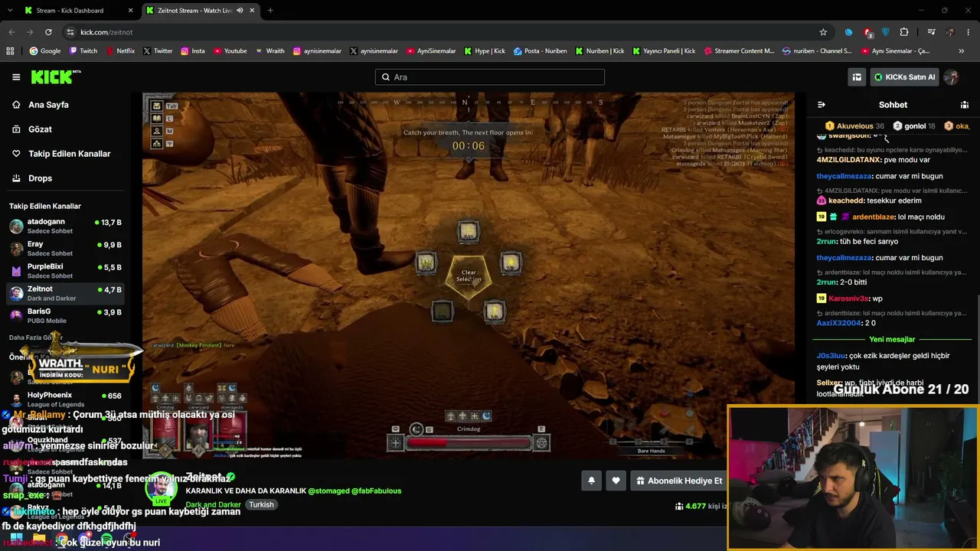Open the Kick dashboard panel icon
The image size is (980, 551).
(857, 77)
